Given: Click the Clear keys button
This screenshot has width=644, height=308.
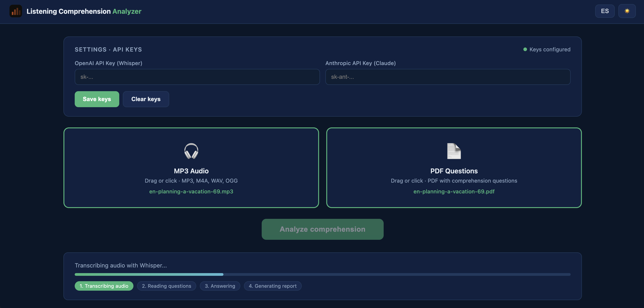Looking at the screenshot, I should pos(146,99).
